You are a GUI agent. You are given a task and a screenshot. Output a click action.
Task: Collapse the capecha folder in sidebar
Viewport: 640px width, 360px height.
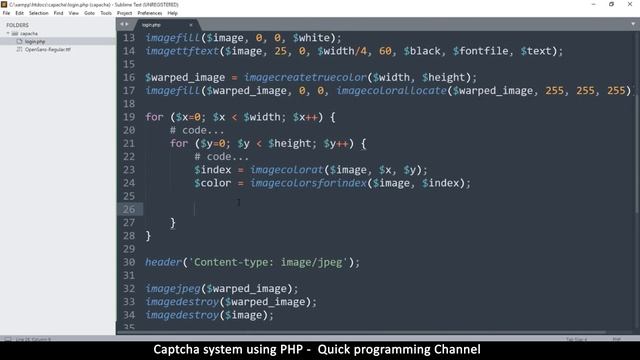(x=8, y=33)
